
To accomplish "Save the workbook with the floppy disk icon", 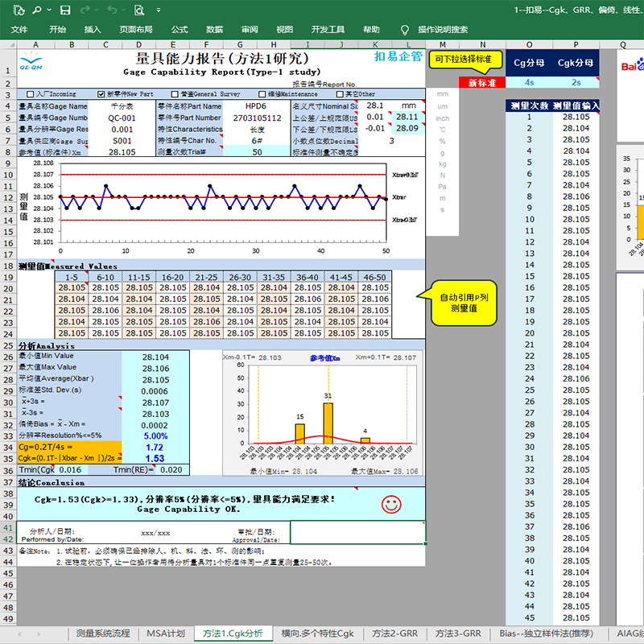I will [x=65, y=10].
